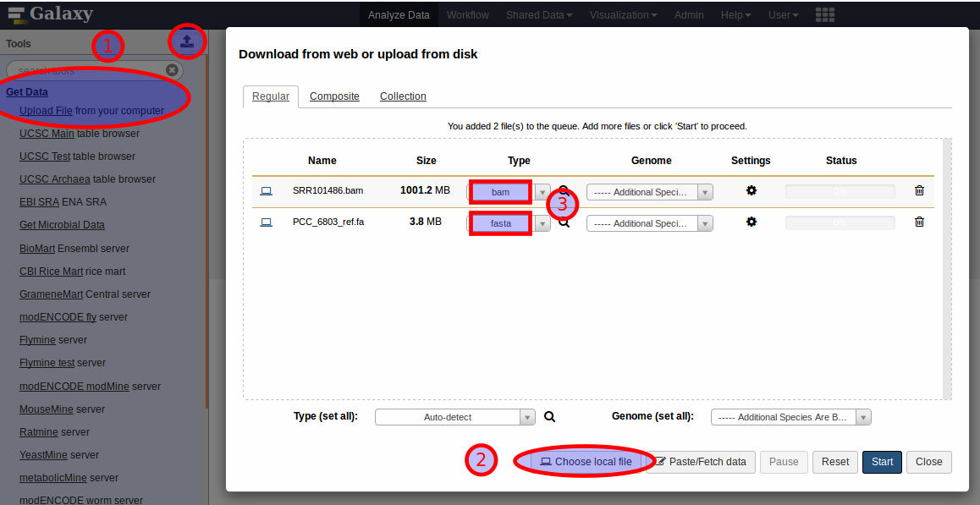
Task: Click the Start button
Action: [882, 462]
